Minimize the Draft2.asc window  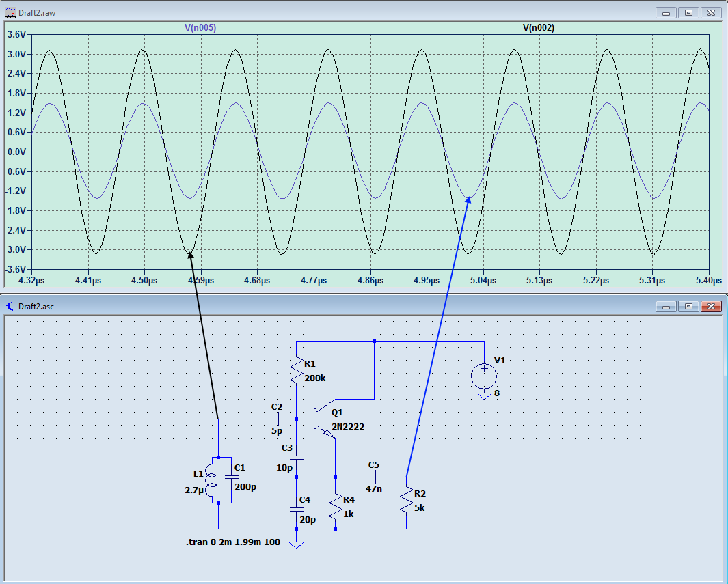click(x=666, y=306)
